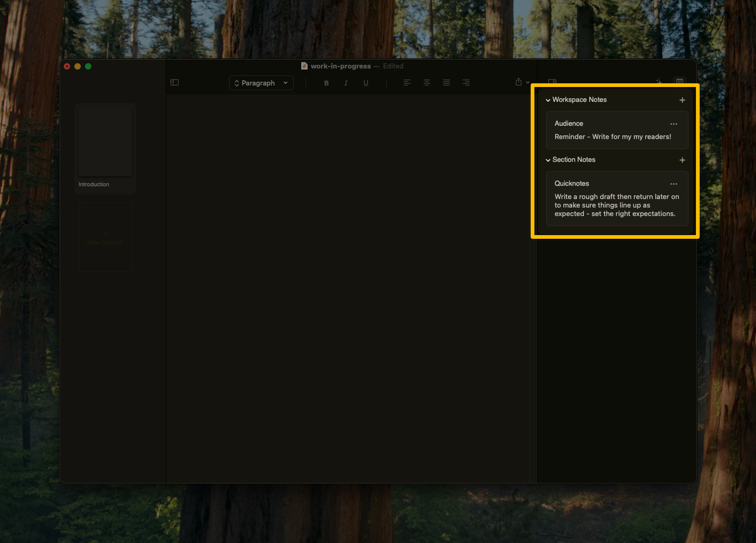The height and width of the screenshot is (543, 756).
Task: Collapse the Section Notes group
Action: [x=548, y=160]
